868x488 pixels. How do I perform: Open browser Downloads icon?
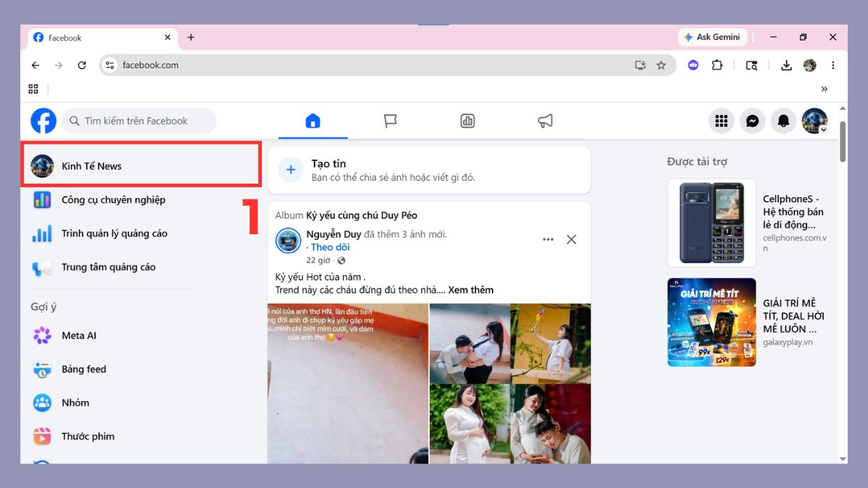pyautogui.click(x=786, y=65)
